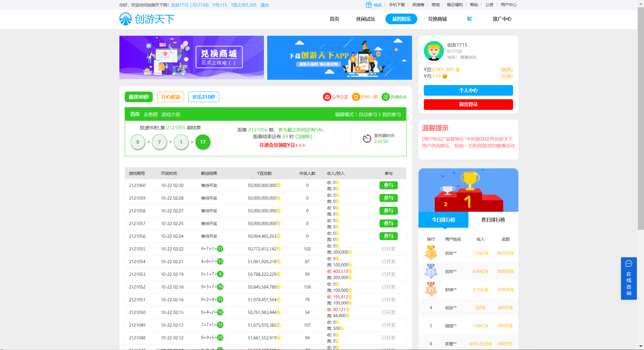This screenshot has height=350, width=644.
Task: Select the 欢乐210秒 game tab
Action: click(203, 97)
